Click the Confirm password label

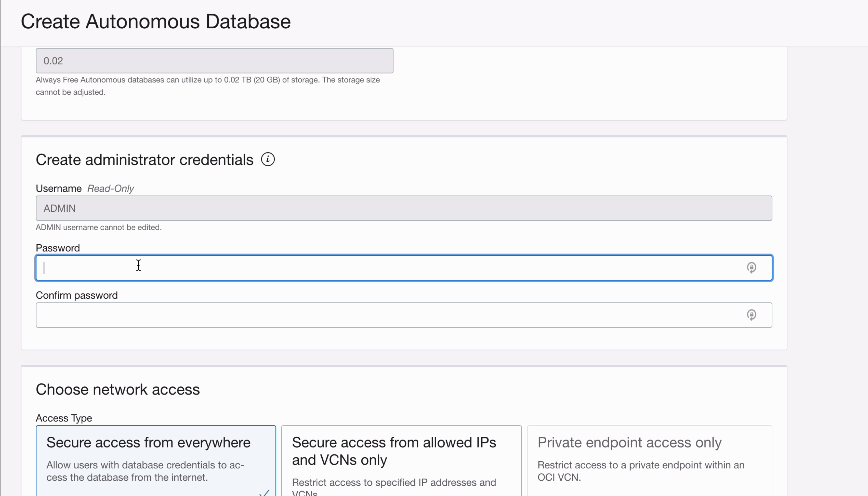77,295
